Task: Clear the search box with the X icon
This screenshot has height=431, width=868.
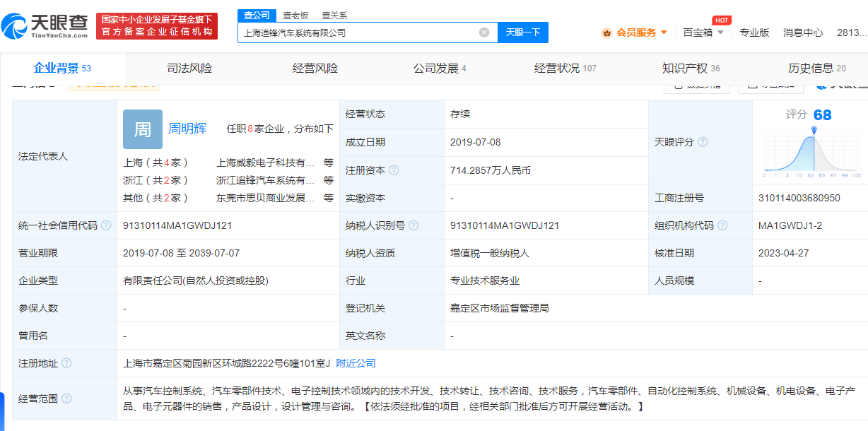Action: click(x=484, y=33)
